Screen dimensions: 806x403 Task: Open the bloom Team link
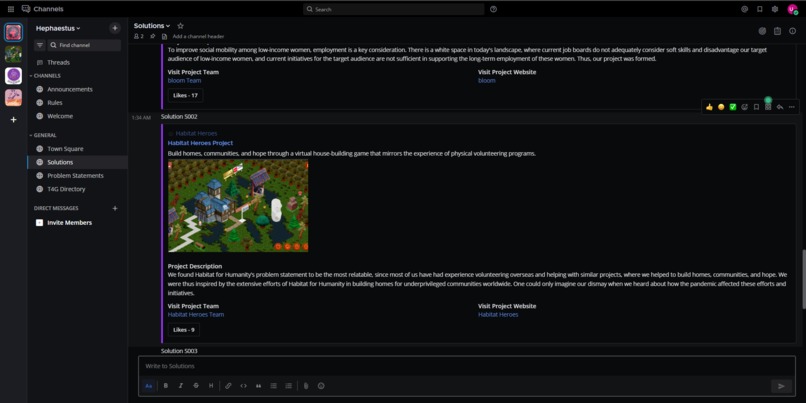[184, 81]
